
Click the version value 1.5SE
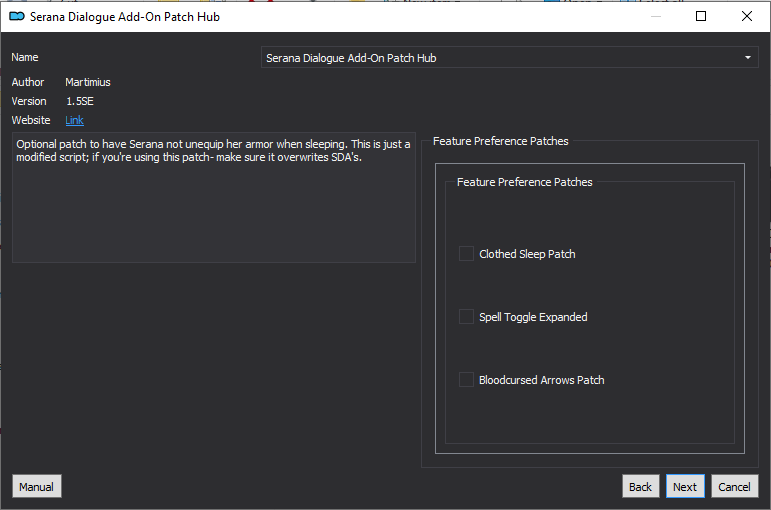[x=80, y=101]
